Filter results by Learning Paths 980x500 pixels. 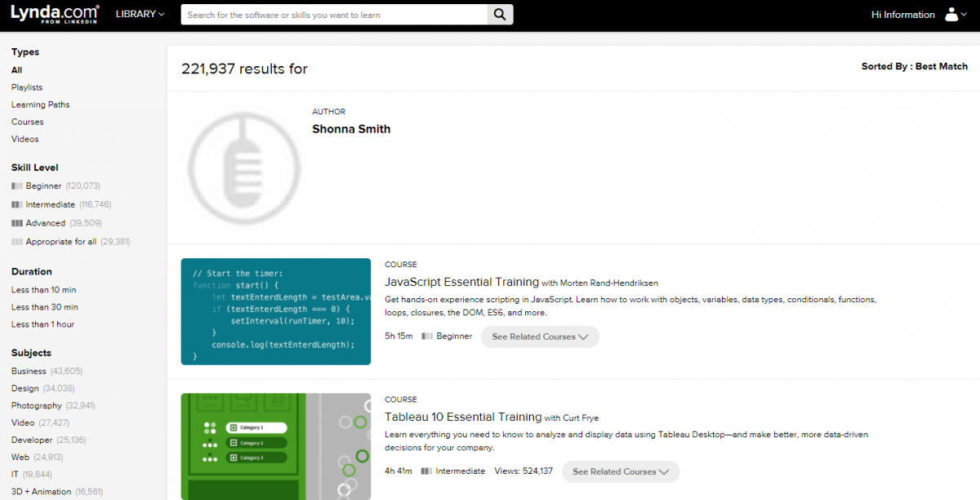point(41,105)
